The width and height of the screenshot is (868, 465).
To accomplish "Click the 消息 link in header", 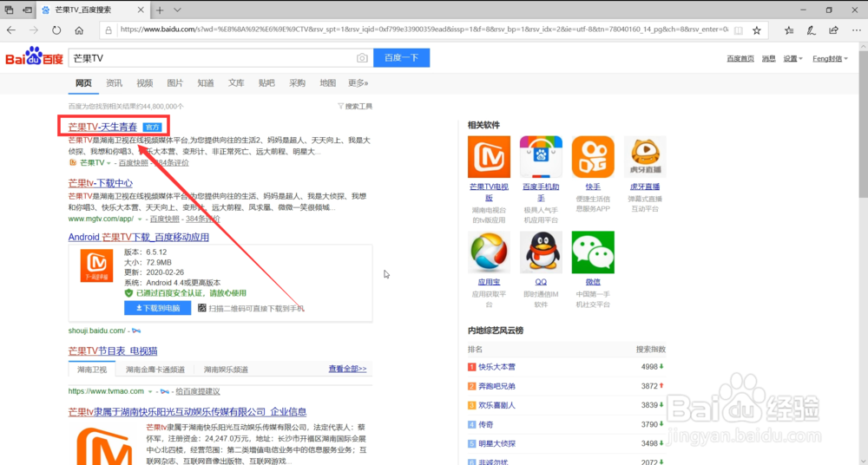I will (x=768, y=59).
